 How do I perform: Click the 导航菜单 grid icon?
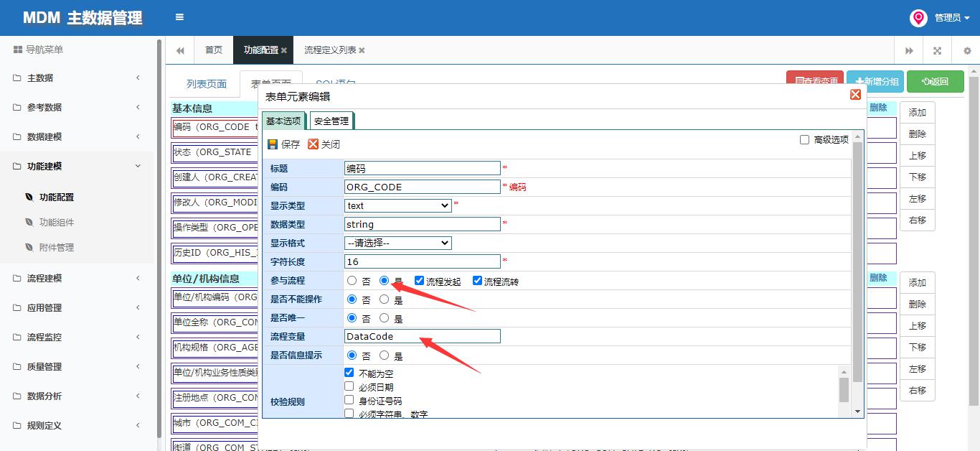tap(17, 50)
